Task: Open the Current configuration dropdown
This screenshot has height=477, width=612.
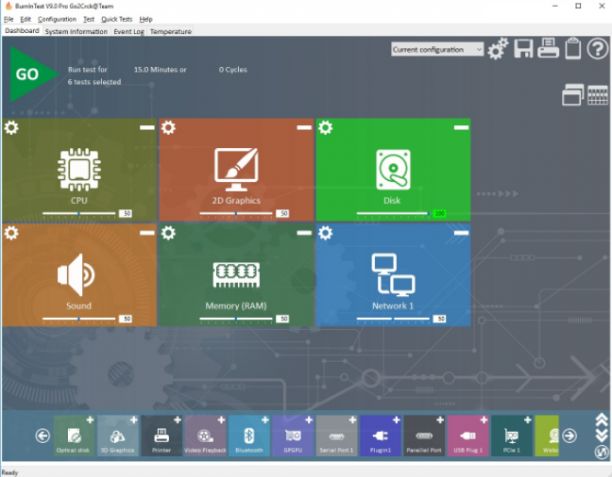Action: 437,50
